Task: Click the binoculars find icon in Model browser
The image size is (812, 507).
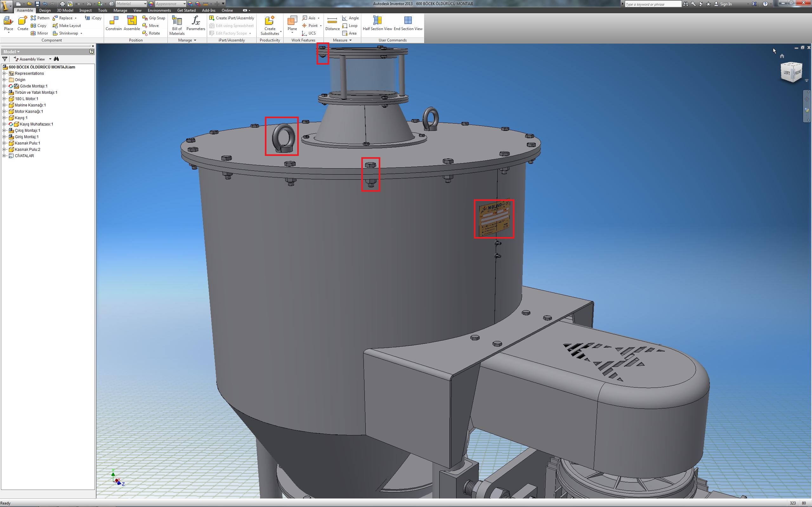Action: pyautogui.click(x=56, y=59)
